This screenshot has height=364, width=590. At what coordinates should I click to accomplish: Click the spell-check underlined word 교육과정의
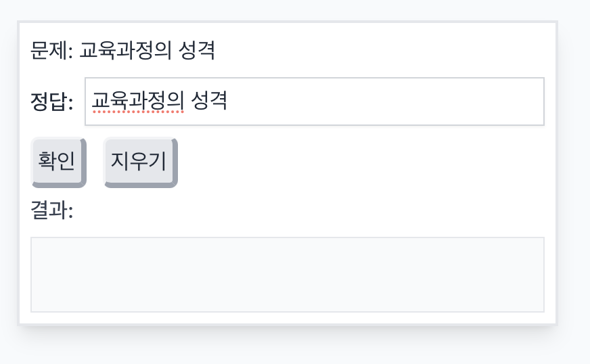tap(138, 101)
